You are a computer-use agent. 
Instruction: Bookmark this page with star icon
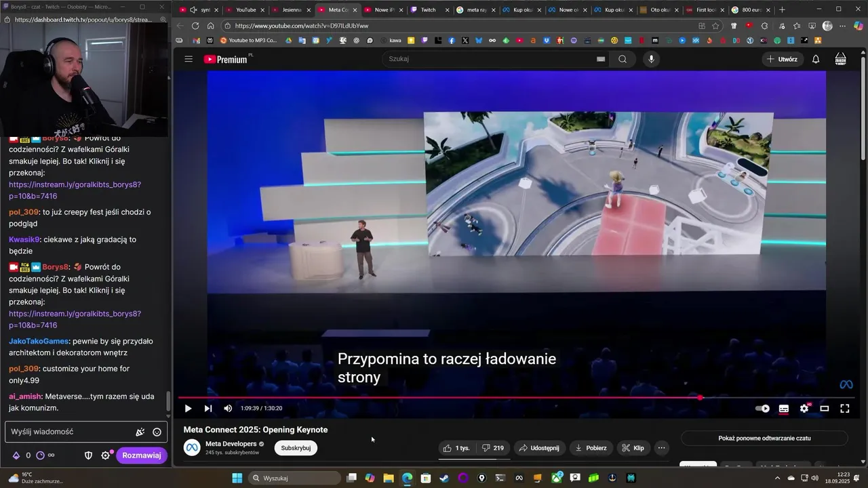(715, 26)
